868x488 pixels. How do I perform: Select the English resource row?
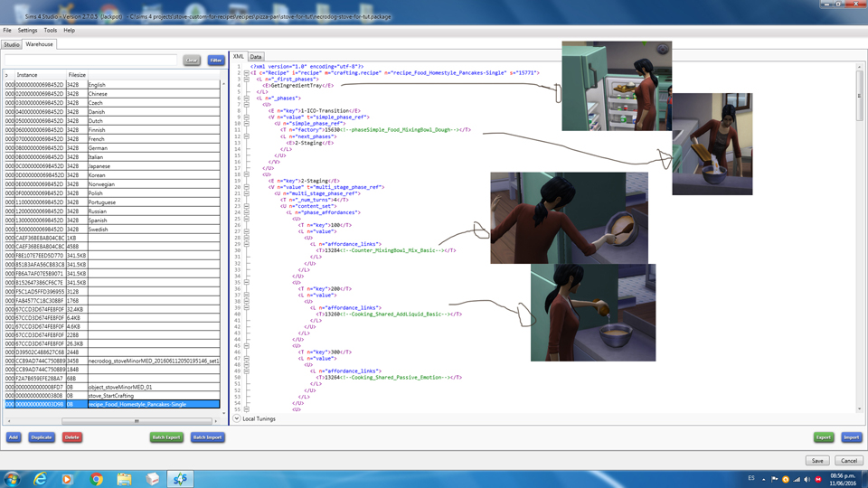(x=112, y=85)
